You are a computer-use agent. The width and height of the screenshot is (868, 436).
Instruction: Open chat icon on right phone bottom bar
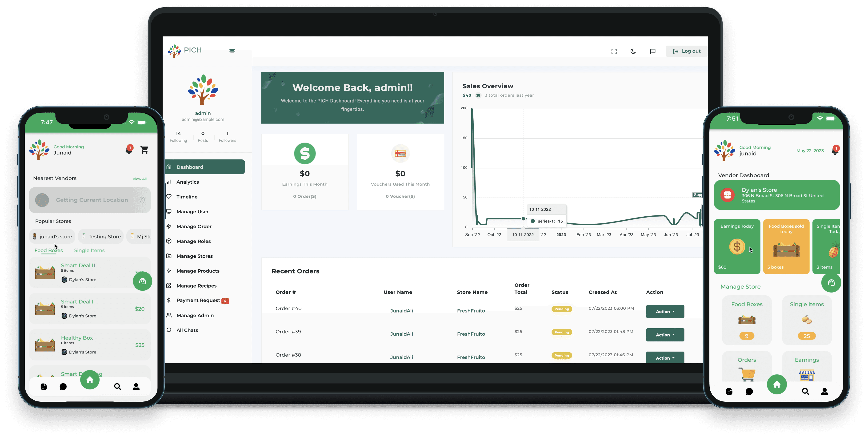[749, 391]
